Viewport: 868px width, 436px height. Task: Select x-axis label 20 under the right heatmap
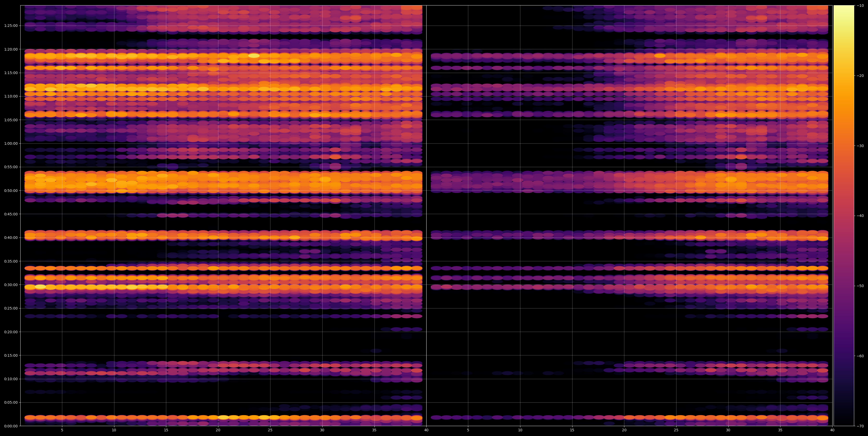(624, 430)
